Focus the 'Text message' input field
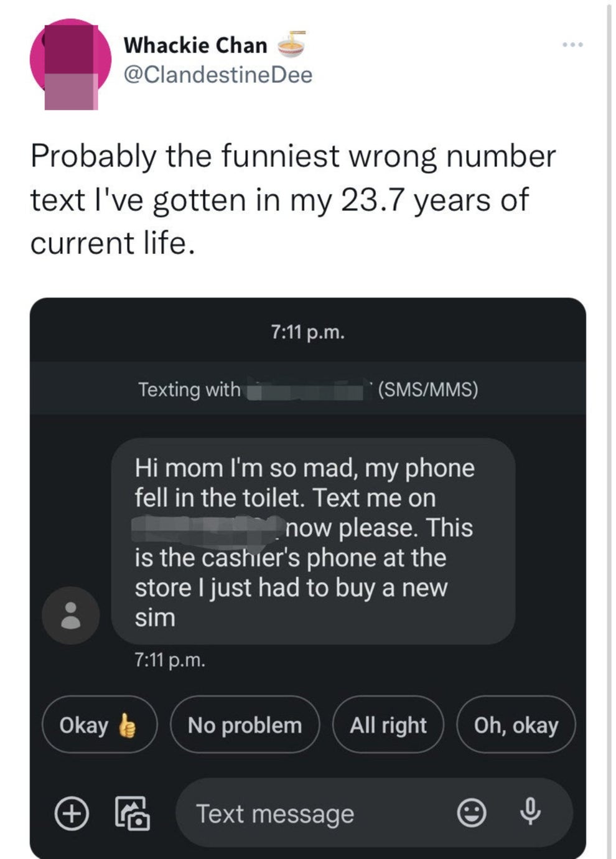 [x=274, y=813]
